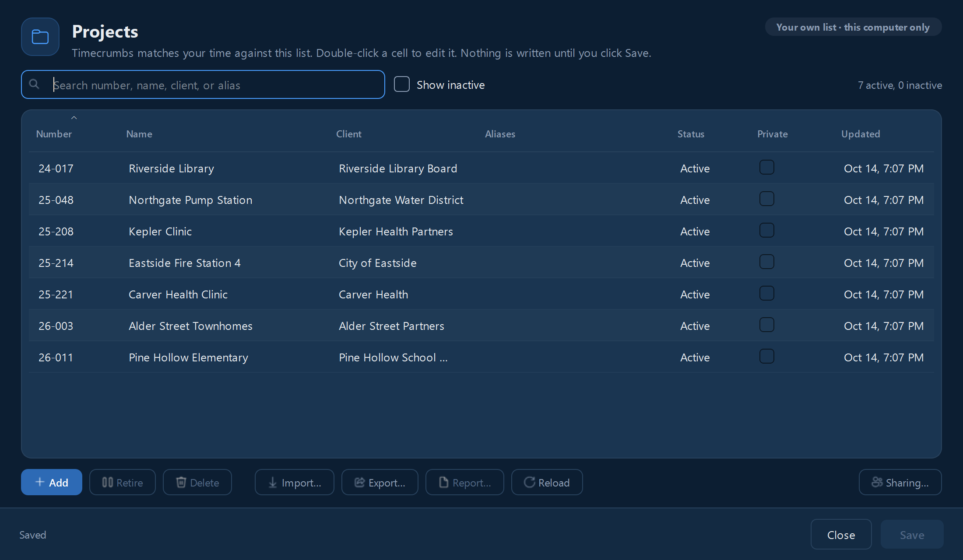Click the search magnifier icon
The width and height of the screenshot is (963, 560).
(34, 84)
